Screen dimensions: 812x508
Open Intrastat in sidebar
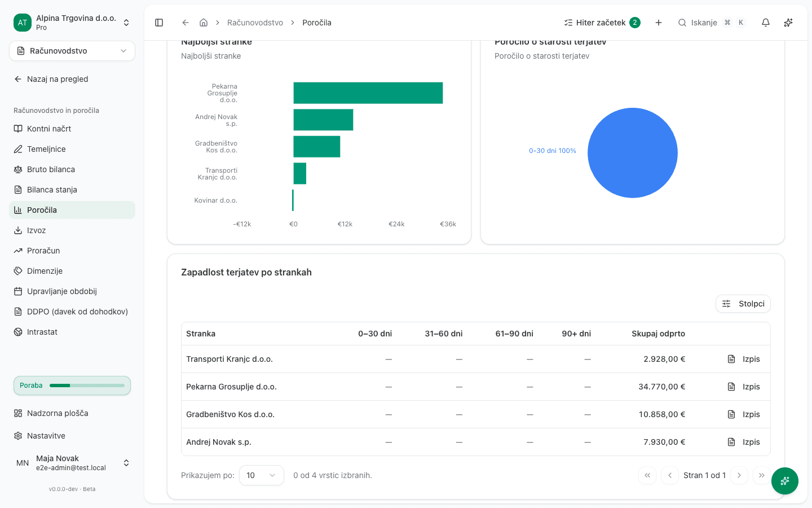72,332
